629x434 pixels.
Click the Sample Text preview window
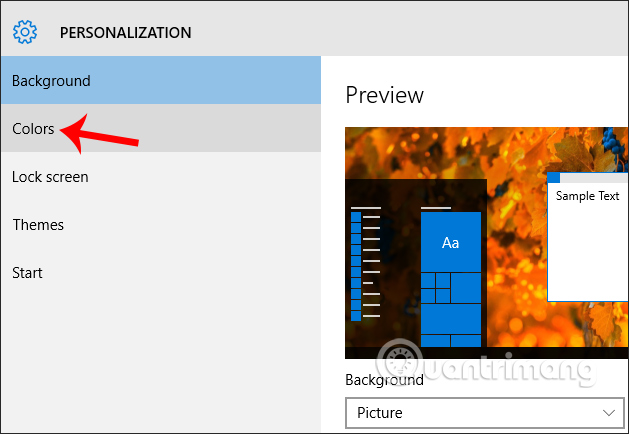coord(588,240)
